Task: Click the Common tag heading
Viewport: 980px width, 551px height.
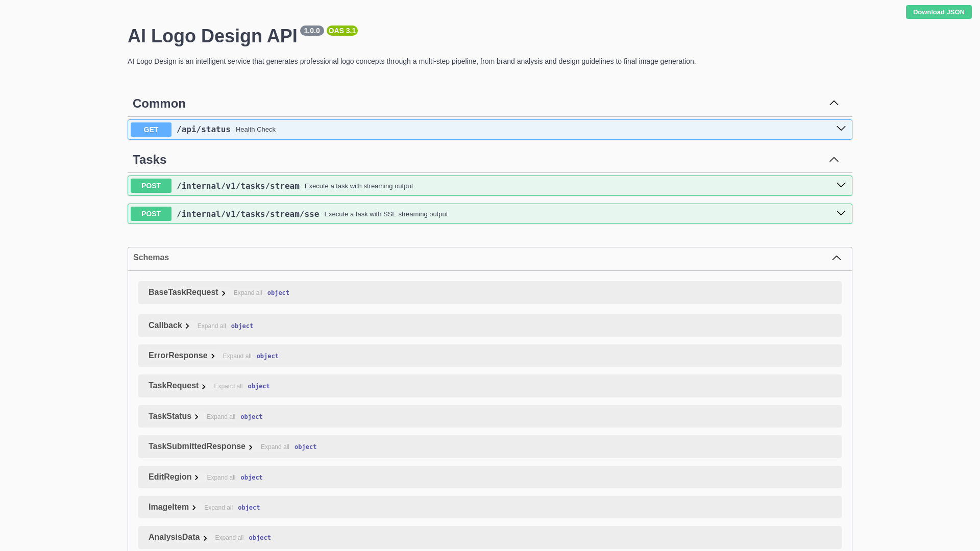Action: [x=159, y=104]
